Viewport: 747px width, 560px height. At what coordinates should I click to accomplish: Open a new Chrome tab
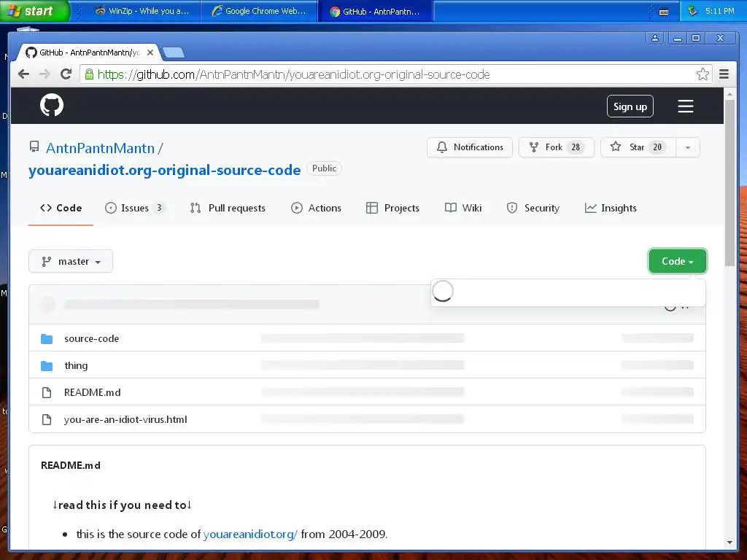tap(174, 52)
